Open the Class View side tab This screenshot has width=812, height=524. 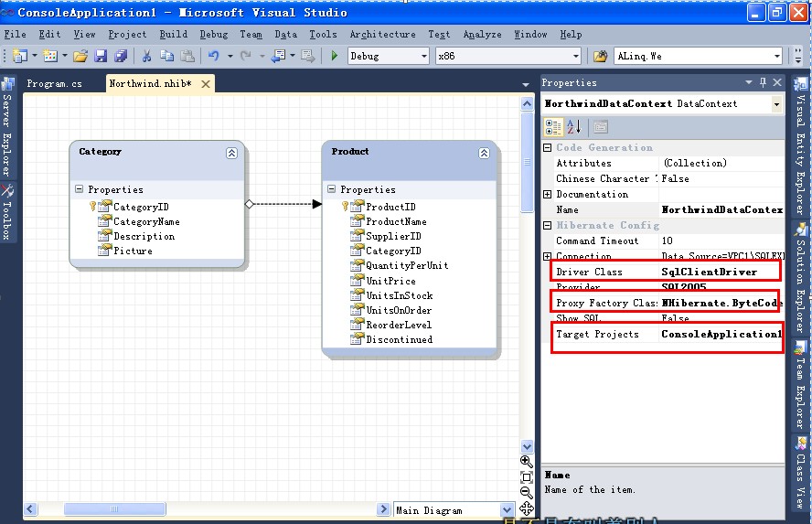coord(801,474)
